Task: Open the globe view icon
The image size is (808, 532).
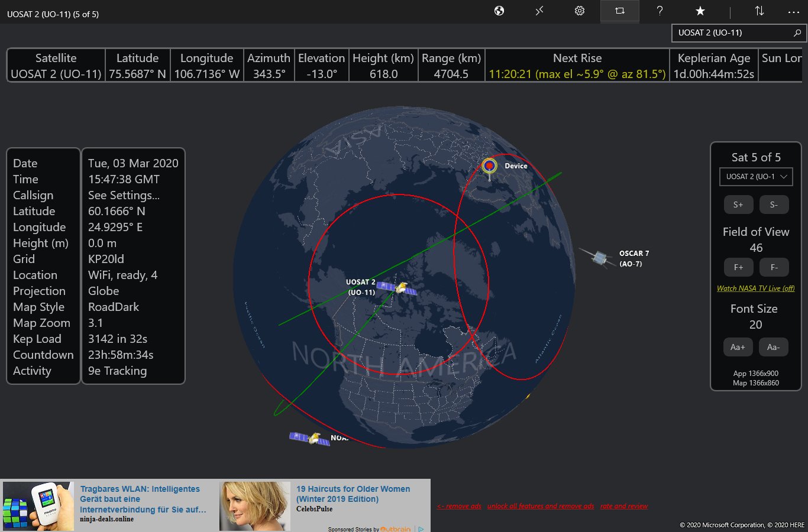Action: [x=499, y=11]
